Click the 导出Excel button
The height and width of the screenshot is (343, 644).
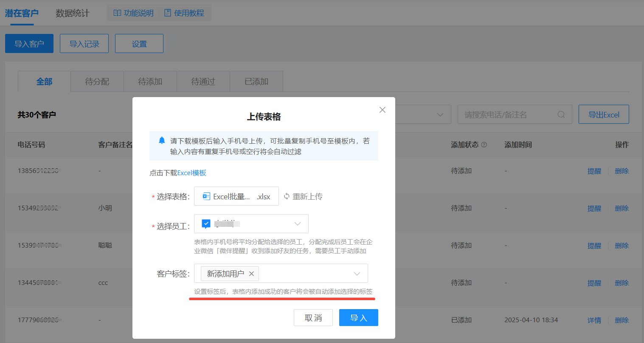pos(604,114)
